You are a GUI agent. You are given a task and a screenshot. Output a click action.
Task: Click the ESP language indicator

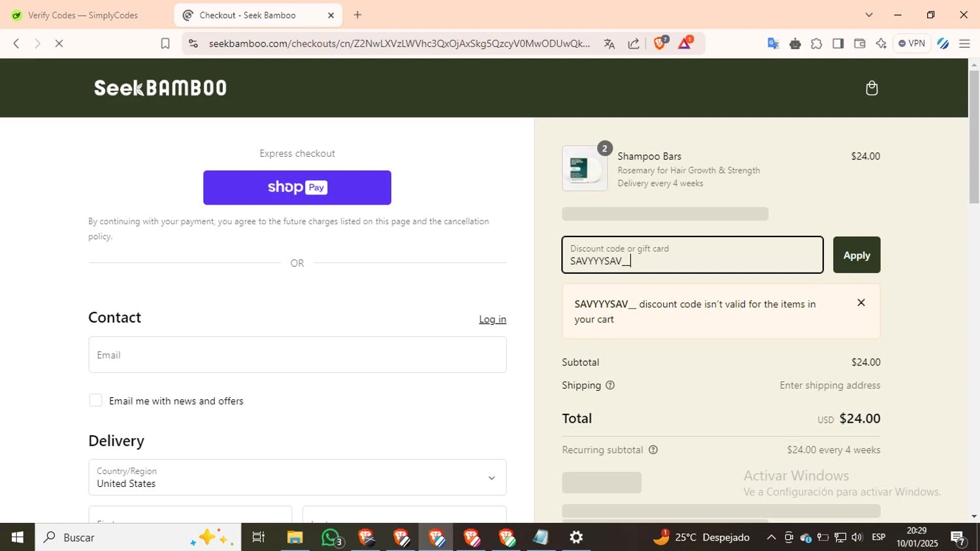[879, 537]
